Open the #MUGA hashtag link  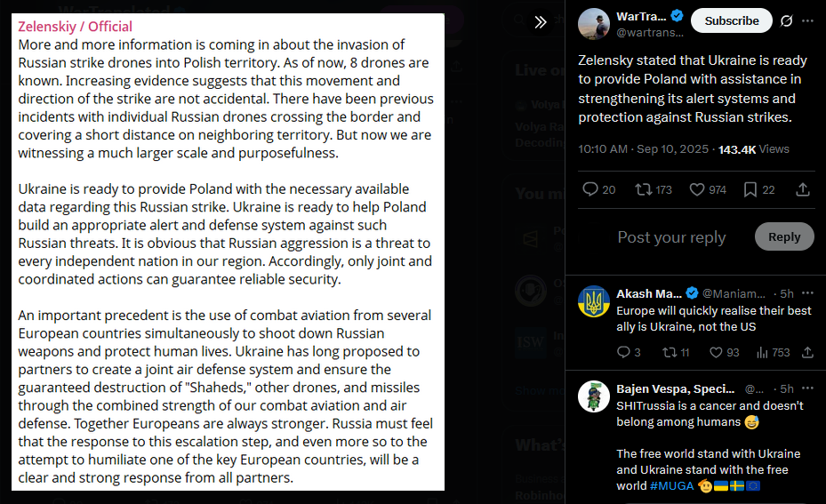tap(671, 485)
